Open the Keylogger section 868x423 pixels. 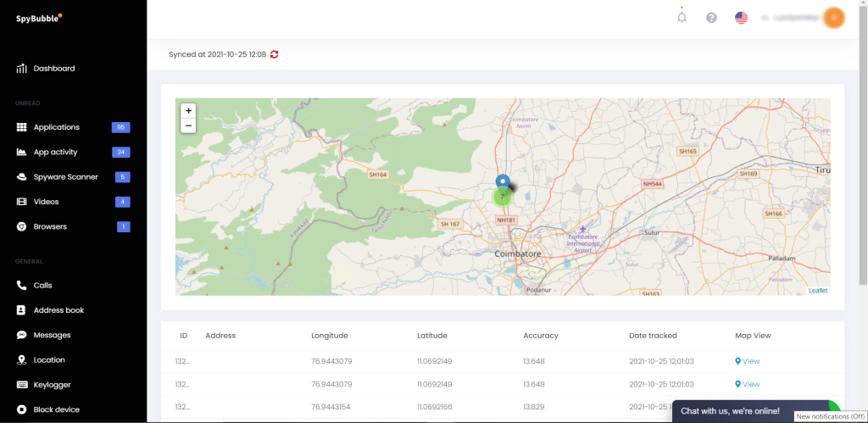[52, 385]
